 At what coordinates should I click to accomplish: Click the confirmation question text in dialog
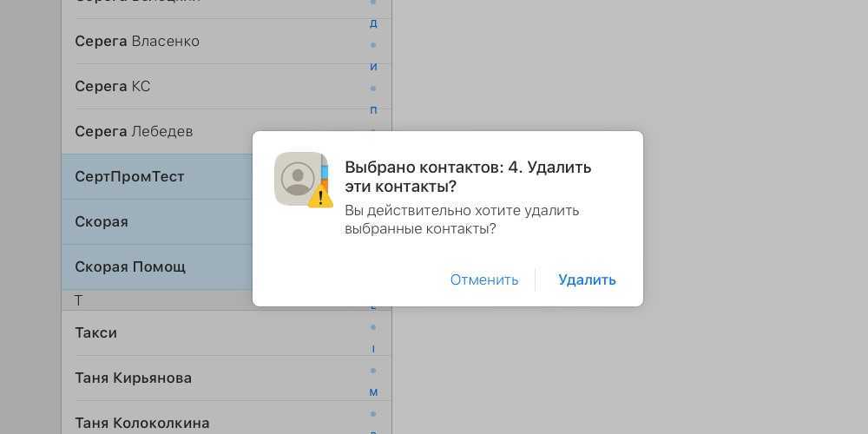click(461, 220)
